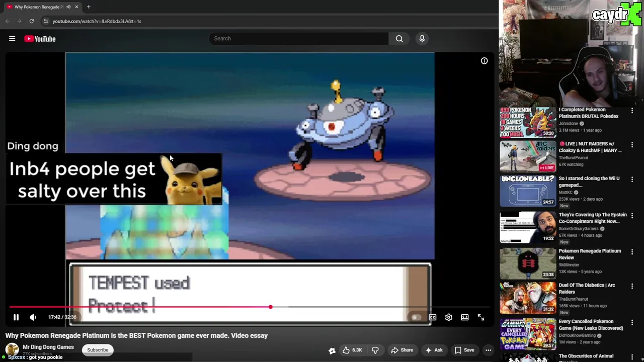644x362 pixels.
Task: Go back in the browser
Action: click(7, 21)
